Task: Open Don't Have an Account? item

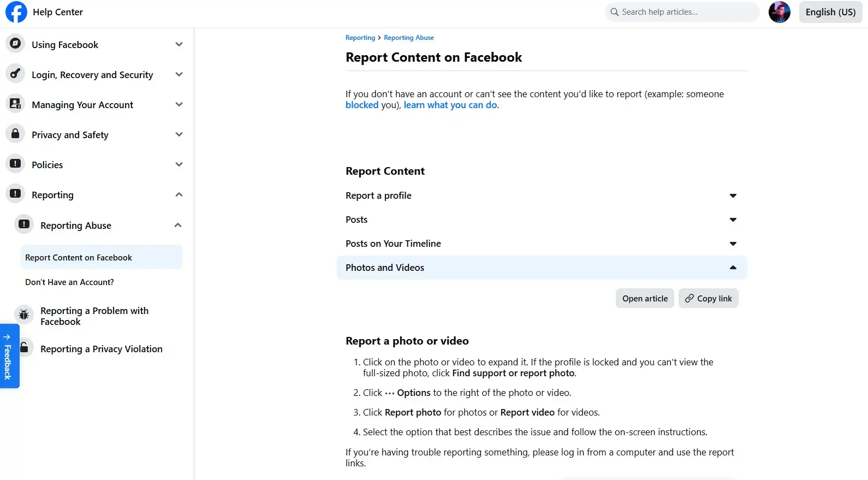Action: [69, 282]
